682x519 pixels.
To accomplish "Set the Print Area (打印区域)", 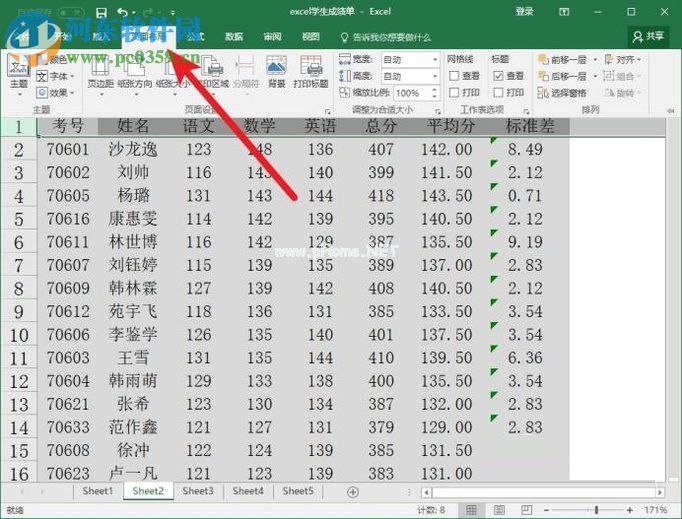I will point(213,73).
